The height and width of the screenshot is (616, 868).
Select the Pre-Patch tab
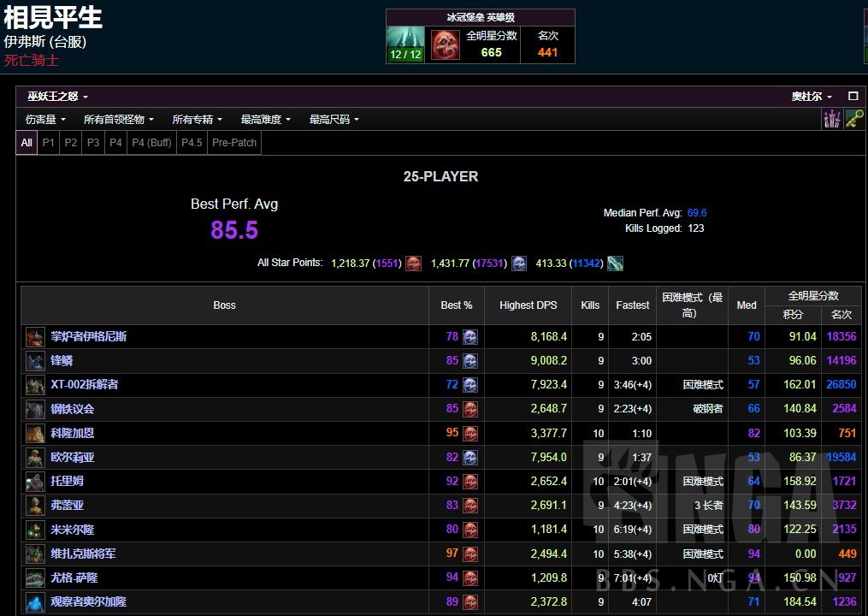pos(233,143)
